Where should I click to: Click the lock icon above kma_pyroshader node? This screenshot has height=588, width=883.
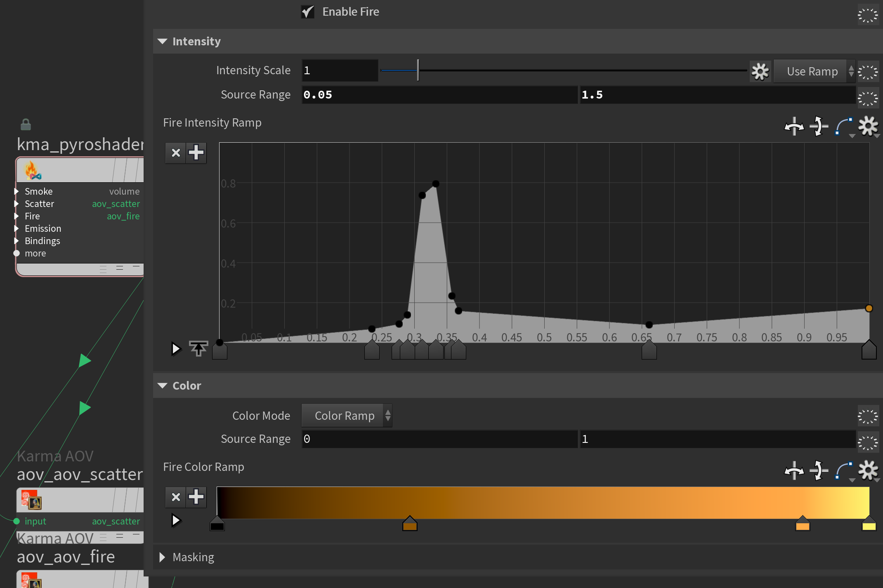[x=26, y=124]
